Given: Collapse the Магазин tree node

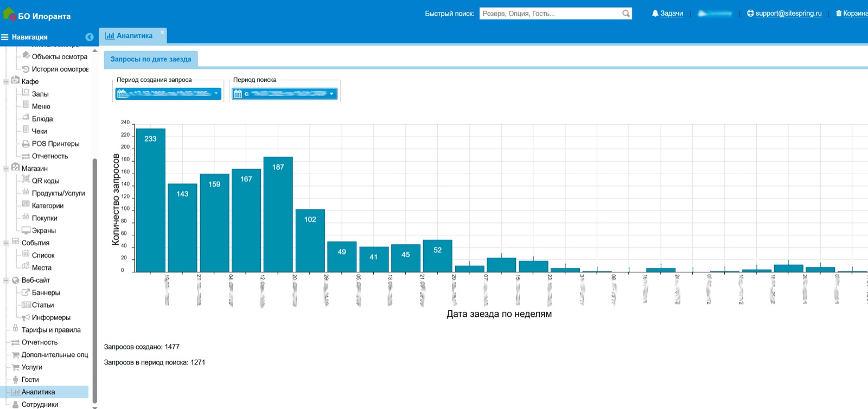Looking at the screenshot, I should click(x=6, y=169).
